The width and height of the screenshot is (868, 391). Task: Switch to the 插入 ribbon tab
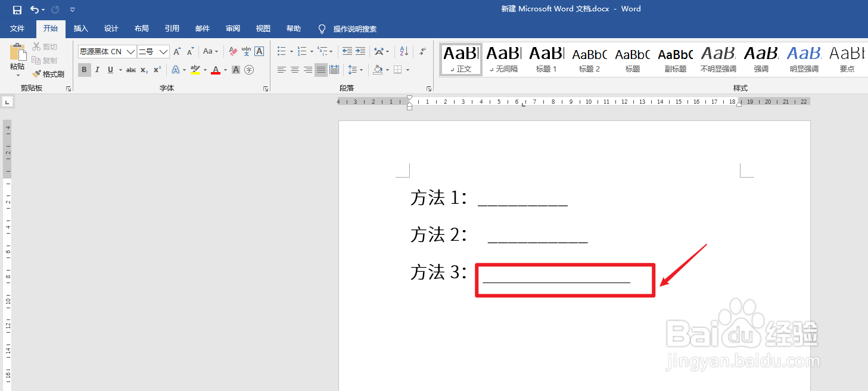(80, 28)
